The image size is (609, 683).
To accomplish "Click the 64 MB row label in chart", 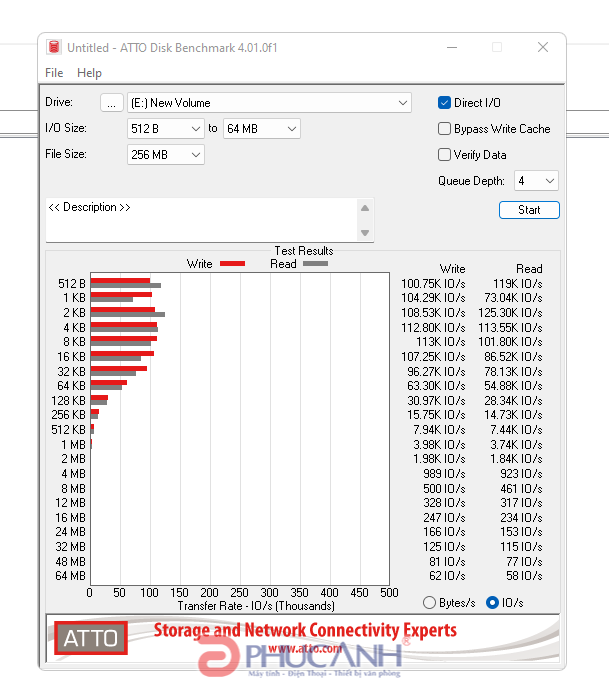I will (70, 576).
